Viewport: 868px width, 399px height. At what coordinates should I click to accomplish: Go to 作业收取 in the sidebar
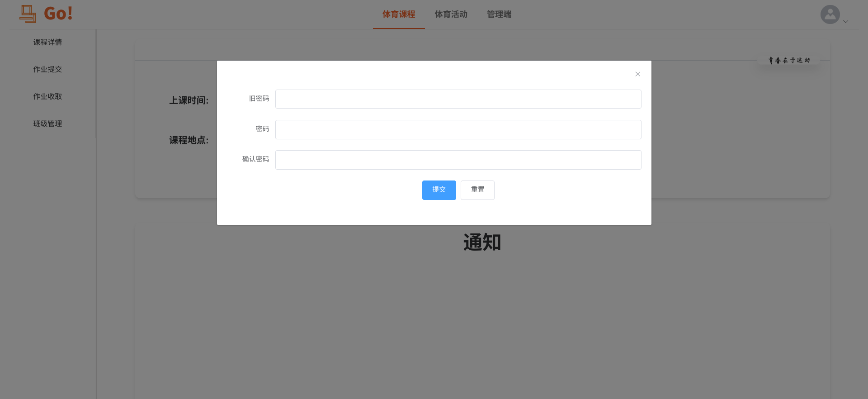tap(47, 96)
